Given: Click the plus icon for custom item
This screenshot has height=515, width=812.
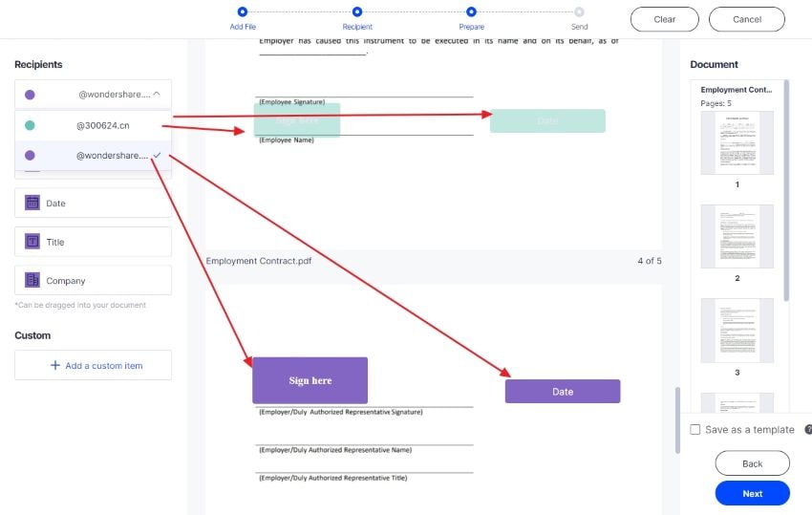Looking at the screenshot, I should pyautogui.click(x=54, y=365).
